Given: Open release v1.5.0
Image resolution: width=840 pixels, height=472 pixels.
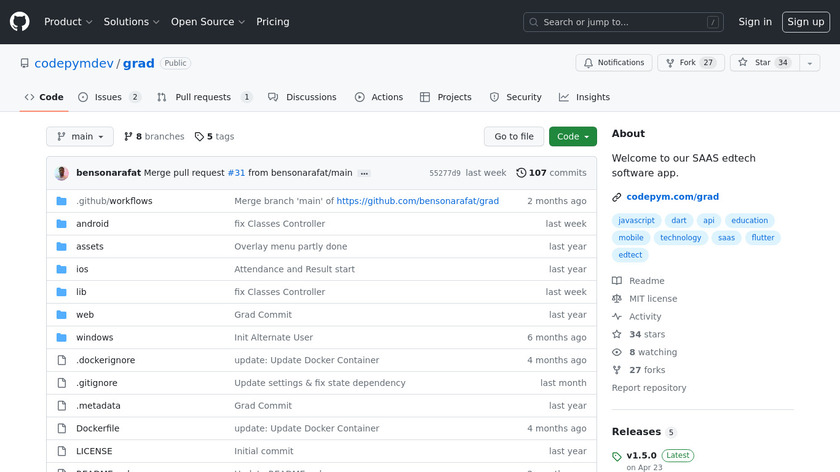Looking at the screenshot, I should [641, 455].
